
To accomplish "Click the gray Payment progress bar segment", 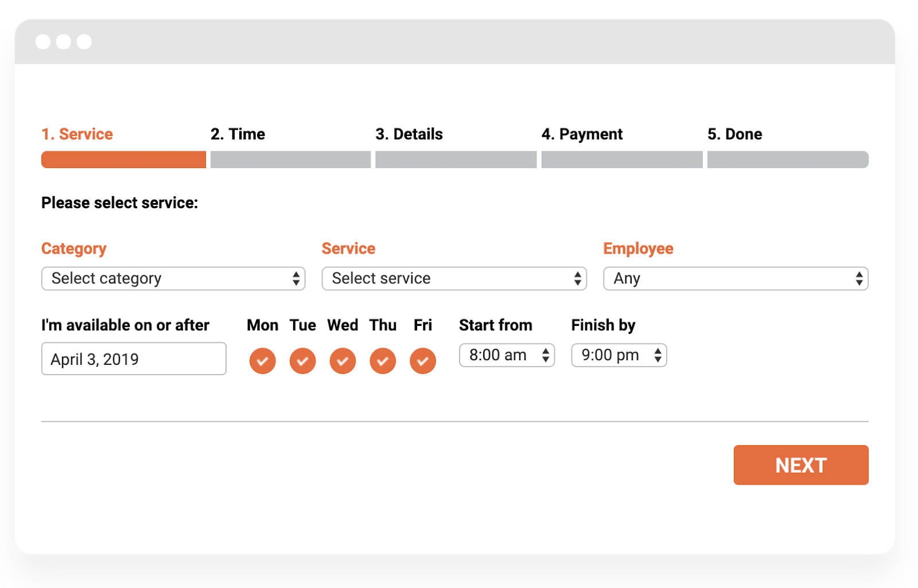I will point(622,159).
